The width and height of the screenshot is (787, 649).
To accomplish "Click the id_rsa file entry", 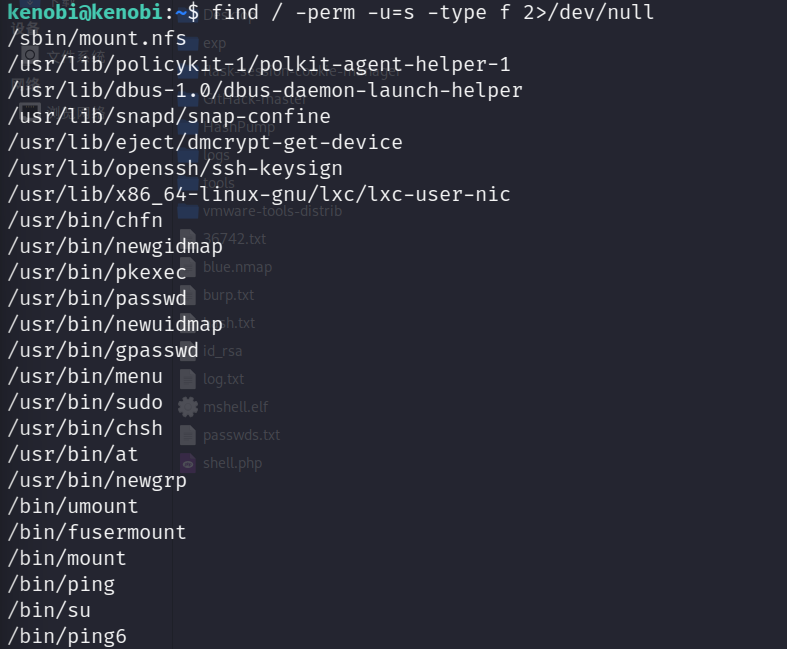I will 222,351.
